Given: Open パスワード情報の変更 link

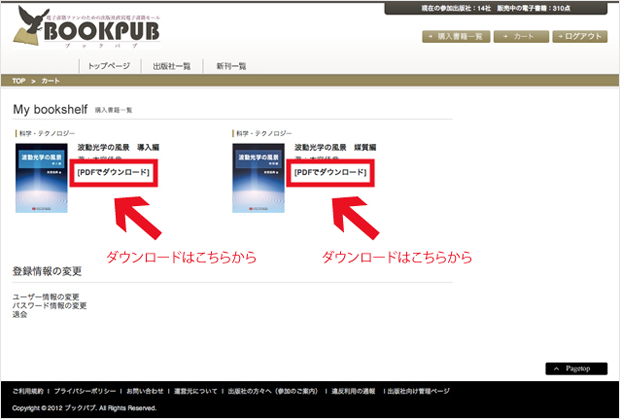Looking at the screenshot, I should pyautogui.click(x=50, y=306).
